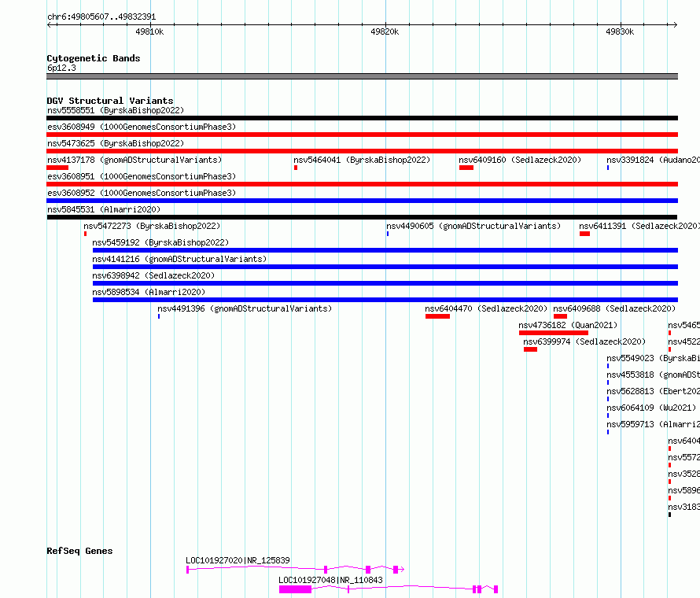Open variant nsv5628813 label
Viewport: 700px width, 598px height.
pos(653,391)
